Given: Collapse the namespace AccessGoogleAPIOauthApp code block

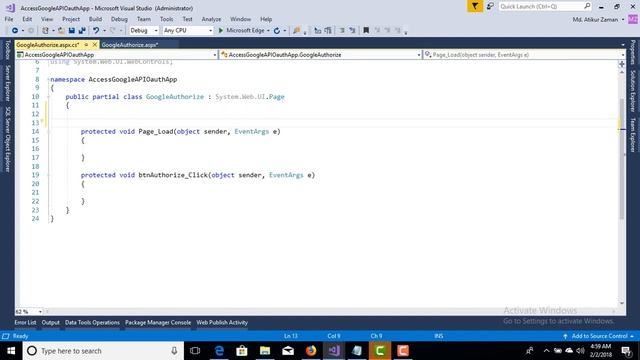Looking at the screenshot, I should 48,79.
